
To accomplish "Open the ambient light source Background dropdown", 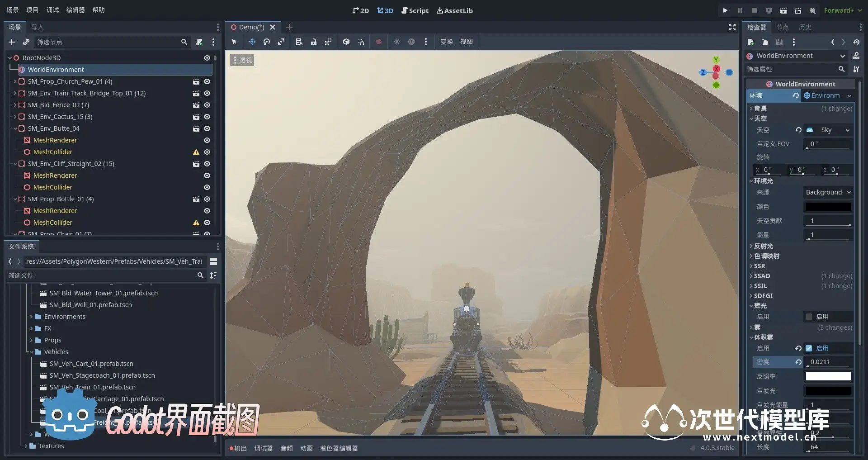I will (x=828, y=192).
